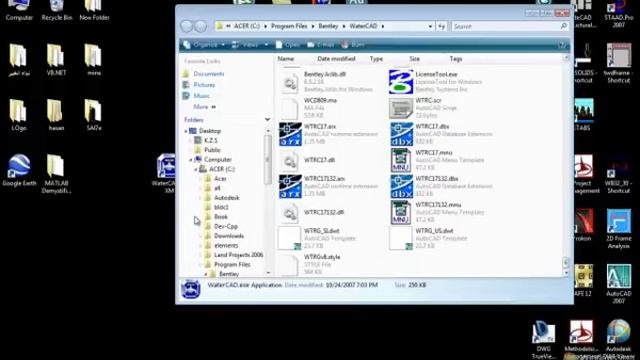Select the WTRC.scr script icon
Viewport: 640px width, 360px height.
401,108
